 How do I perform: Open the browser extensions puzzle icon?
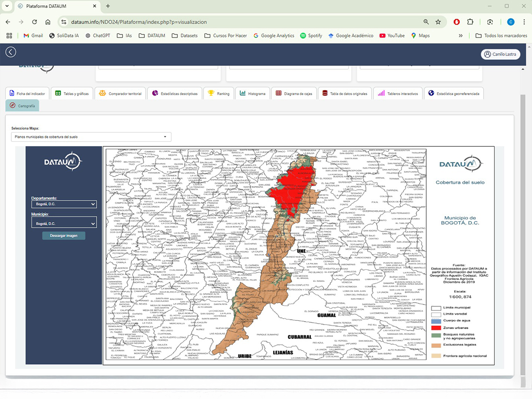click(x=469, y=22)
